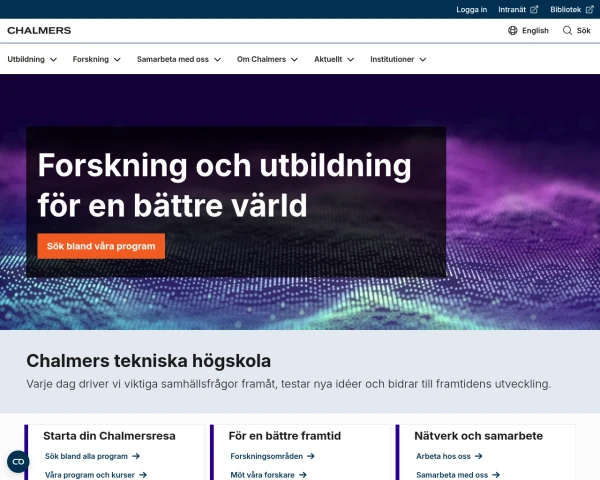Click the Logga in link

pos(471,10)
